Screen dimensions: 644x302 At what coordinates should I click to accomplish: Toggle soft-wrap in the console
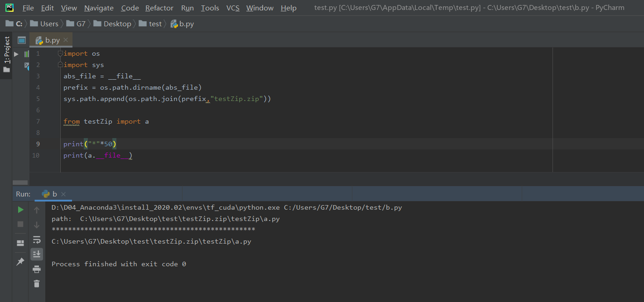click(x=37, y=240)
